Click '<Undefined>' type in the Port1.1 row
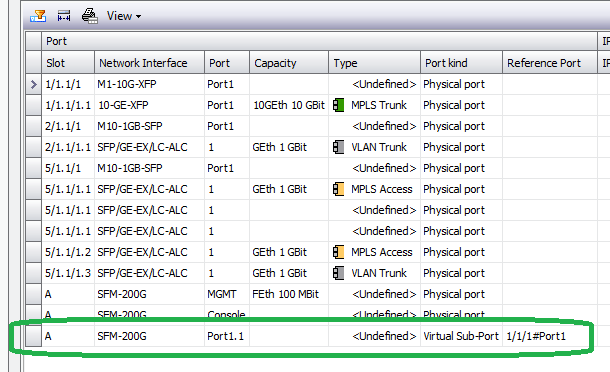 pyautogui.click(x=384, y=336)
